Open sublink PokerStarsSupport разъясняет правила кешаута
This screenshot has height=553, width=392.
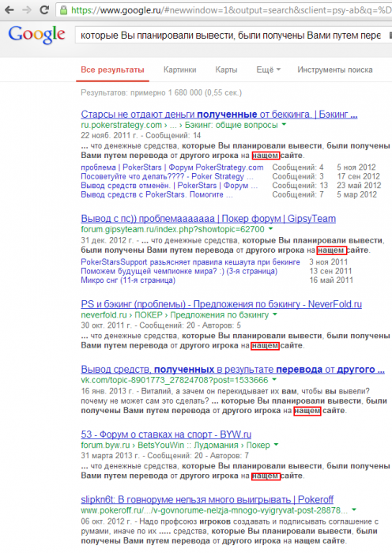pyautogui.click(x=190, y=262)
